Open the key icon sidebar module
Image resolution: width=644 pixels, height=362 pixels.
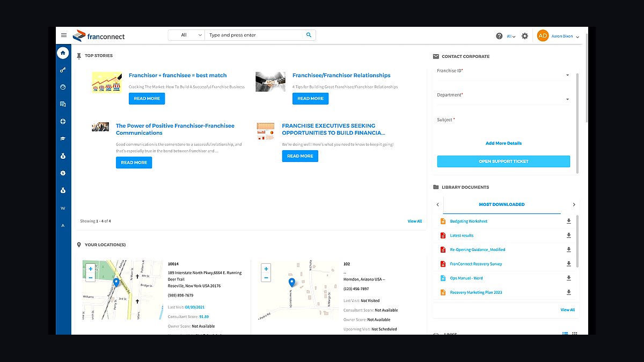click(x=63, y=70)
